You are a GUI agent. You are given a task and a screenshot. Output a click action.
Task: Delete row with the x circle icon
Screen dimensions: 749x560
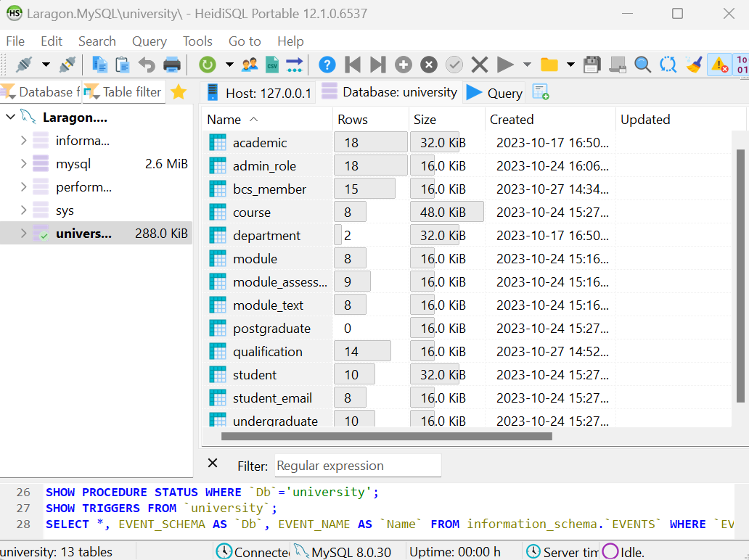click(429, 64)
